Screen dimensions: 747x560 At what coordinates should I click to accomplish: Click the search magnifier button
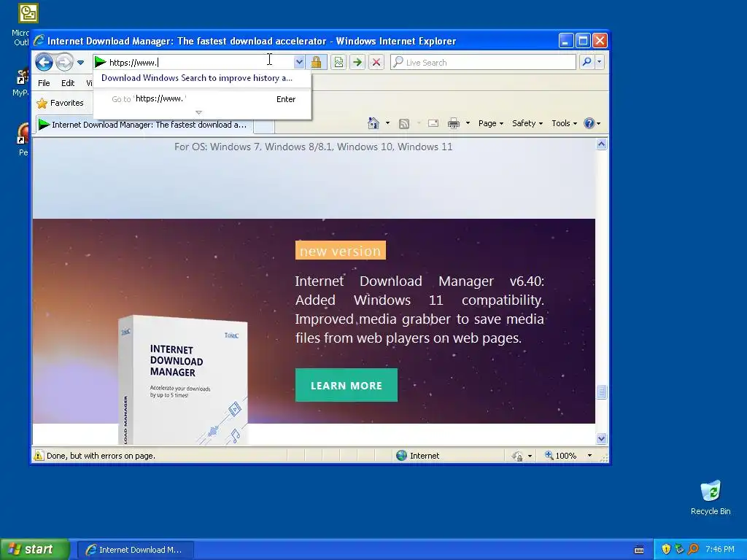pyautogui.click(x=587, y=62)
